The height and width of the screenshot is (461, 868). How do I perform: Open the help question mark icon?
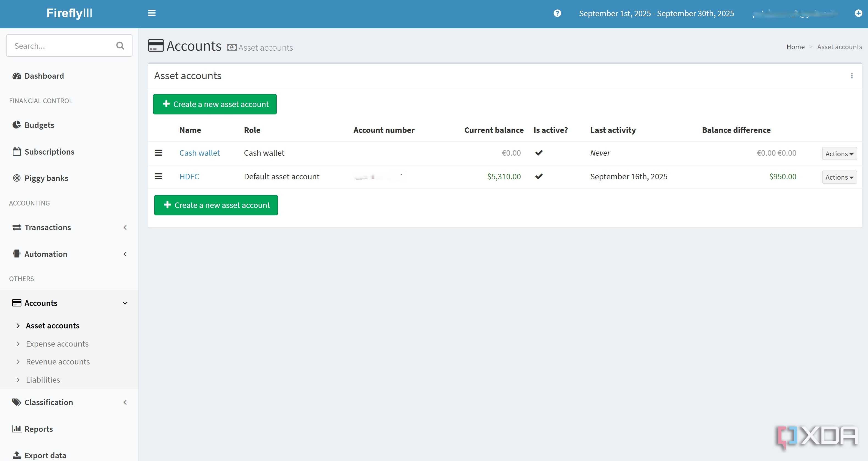point(557,13)
